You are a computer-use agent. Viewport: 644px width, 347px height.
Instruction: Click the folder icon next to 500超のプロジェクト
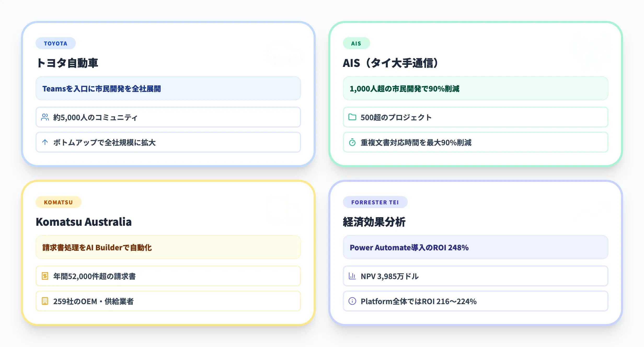point(352,117)
